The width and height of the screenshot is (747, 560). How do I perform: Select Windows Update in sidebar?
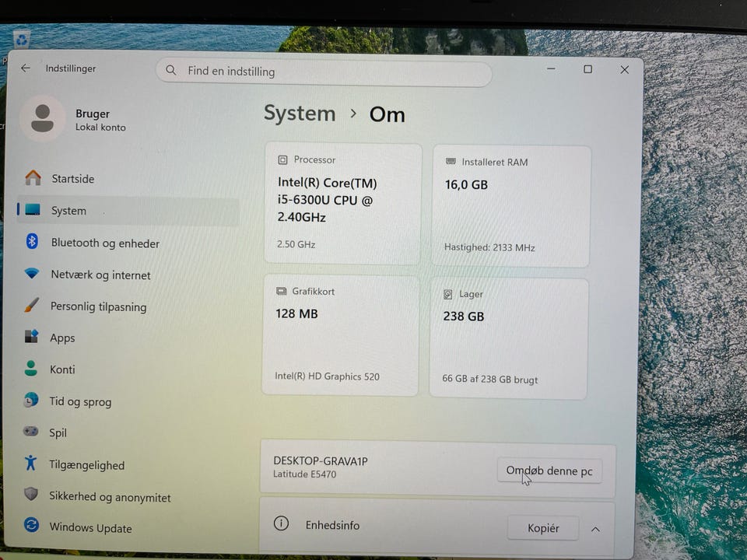click(x=127, y=527)
